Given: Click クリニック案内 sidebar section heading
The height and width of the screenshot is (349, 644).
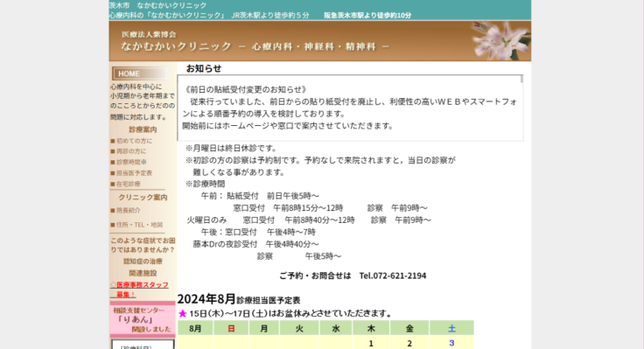Looking at the screenshot, I should (x=143, y=198).
